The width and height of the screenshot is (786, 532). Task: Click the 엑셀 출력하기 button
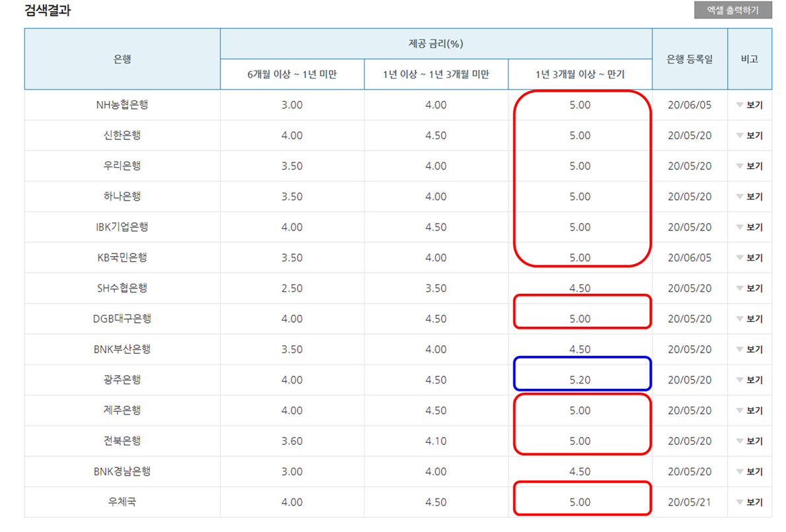733,10
